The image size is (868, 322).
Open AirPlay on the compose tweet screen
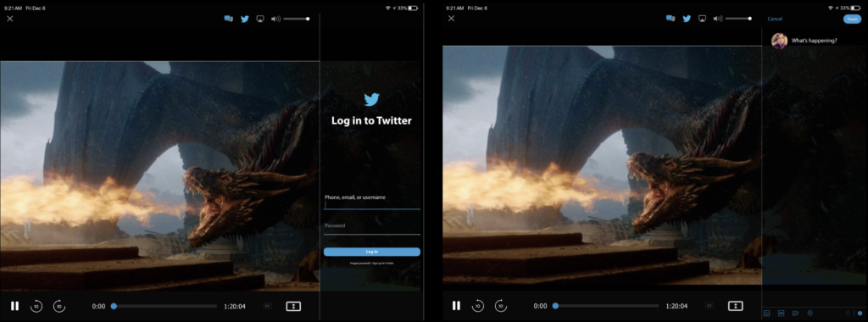click(x=702, y=19)
